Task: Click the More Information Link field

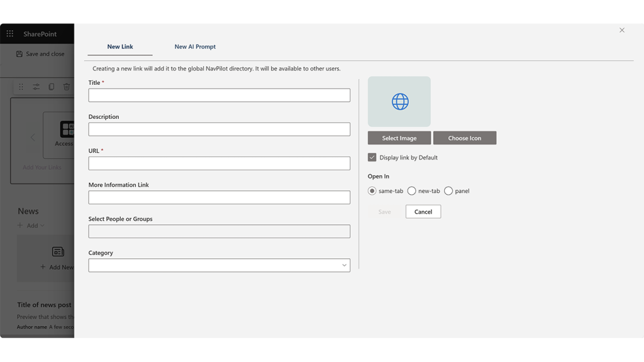Action: pyautogui.click(x=219, y=197)
